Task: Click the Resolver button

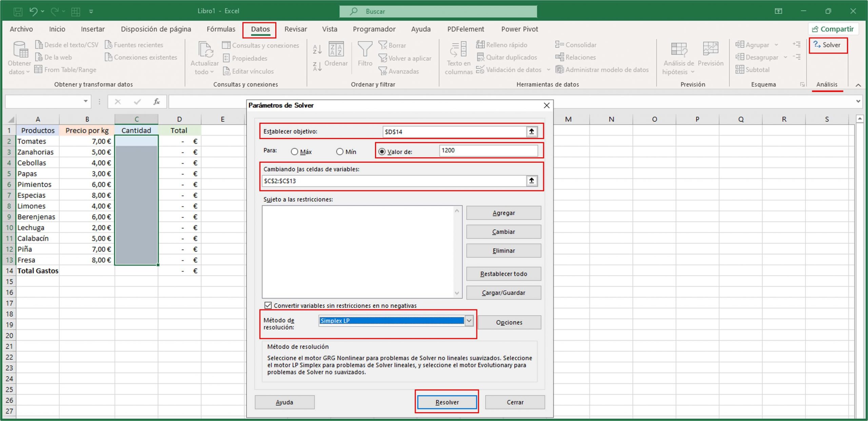Action: pyautogui.click(x=447, y=402)
